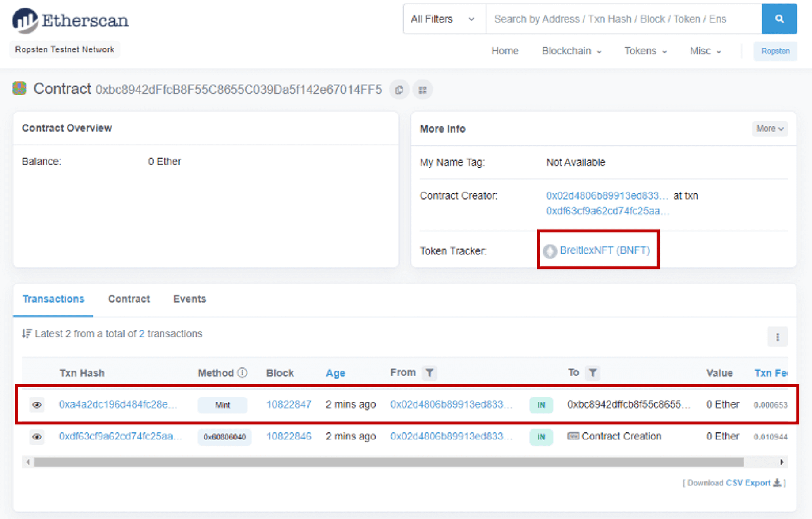Click the Contract Creation text
812x519 pixels.
pyautogui.click(x=621, y=436)
